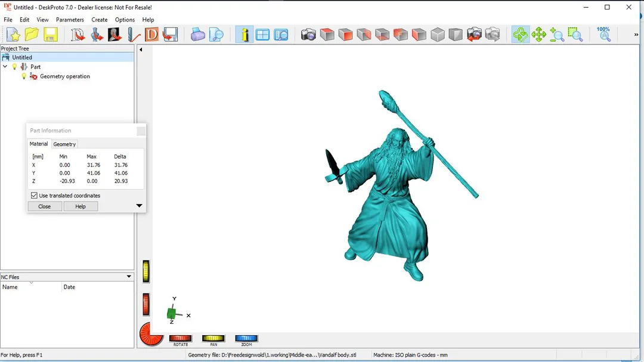
Task: Select the dark gray cube view
Action: coord(456,35)
